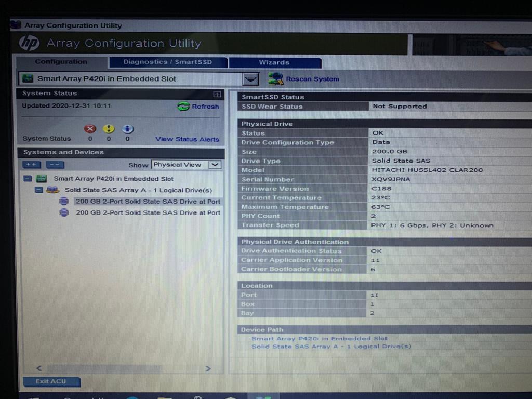Collapse the Smart Array P420i tree node
Viewport: 532px width, 399px height.
tap(28, 179)
